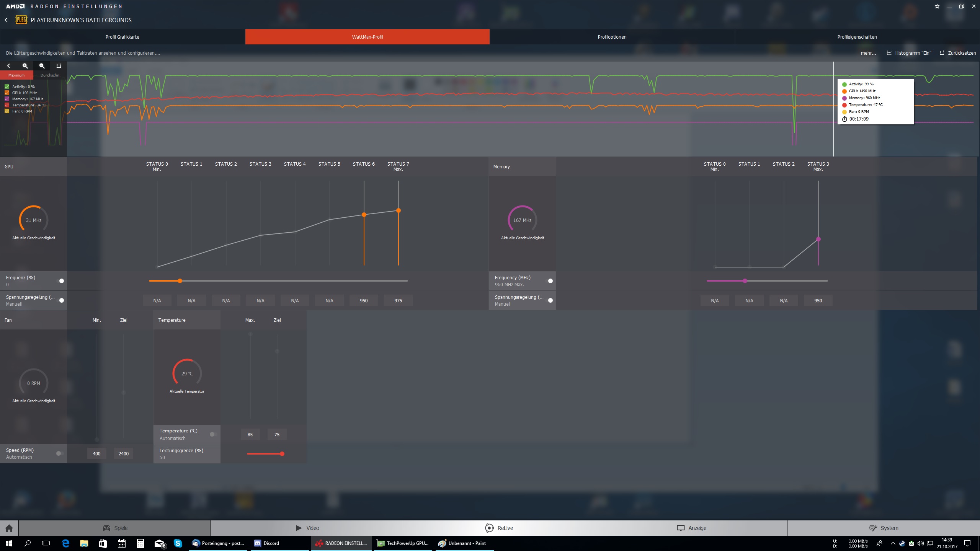Switch histogram to the Durchschn. view

(x=50, y=75)
